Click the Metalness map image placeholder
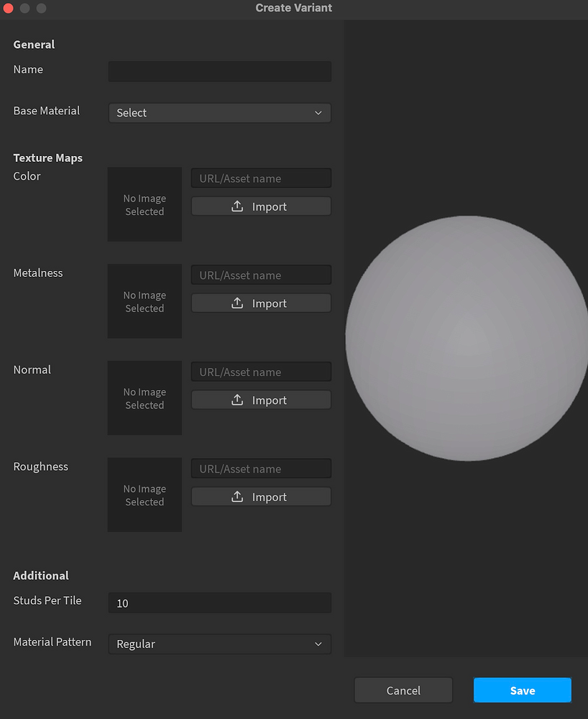 click(x=144, y=301)
